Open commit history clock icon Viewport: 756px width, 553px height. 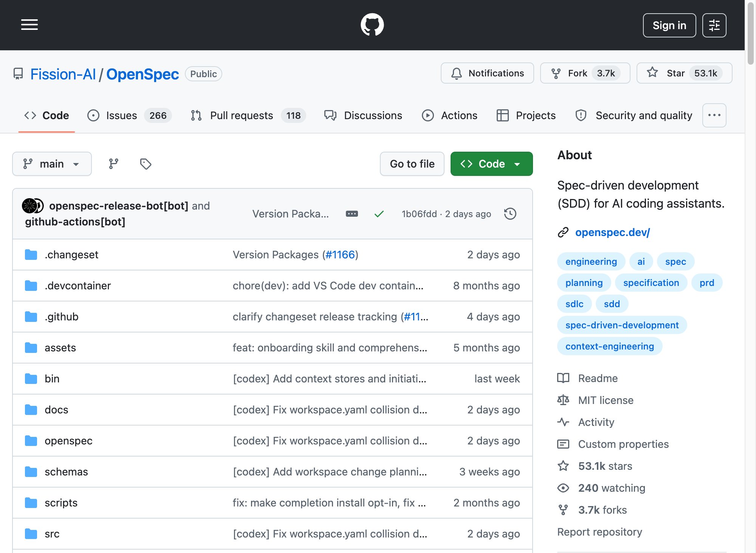[510, 214]
